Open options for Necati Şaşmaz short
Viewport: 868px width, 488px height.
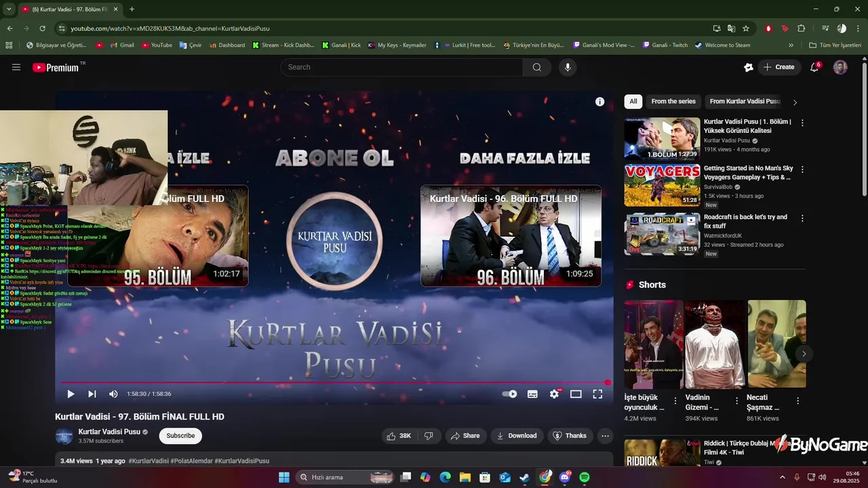coord(798,401)
